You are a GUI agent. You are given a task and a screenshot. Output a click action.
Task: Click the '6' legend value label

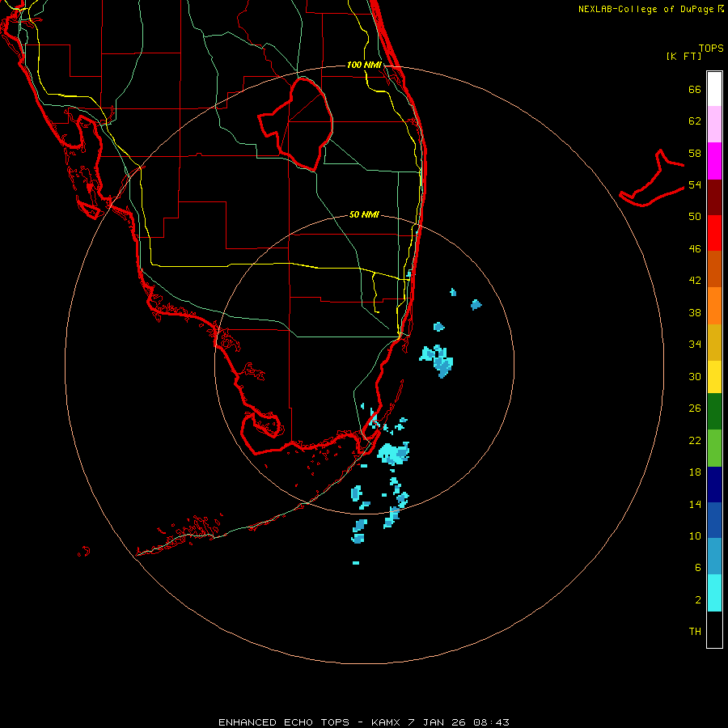(x=697, y=568)
